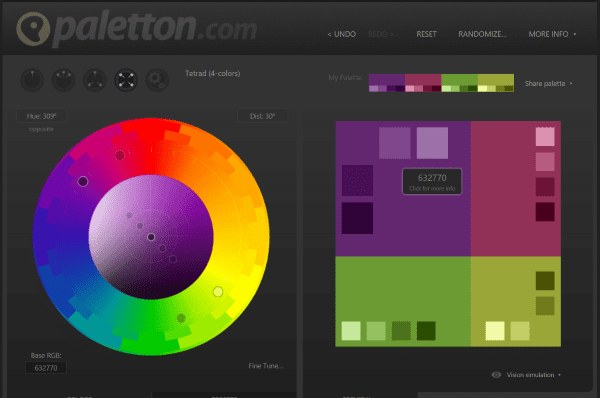
Task: Click the lightest green swatch in green area
Action: [x=351, y=331]
